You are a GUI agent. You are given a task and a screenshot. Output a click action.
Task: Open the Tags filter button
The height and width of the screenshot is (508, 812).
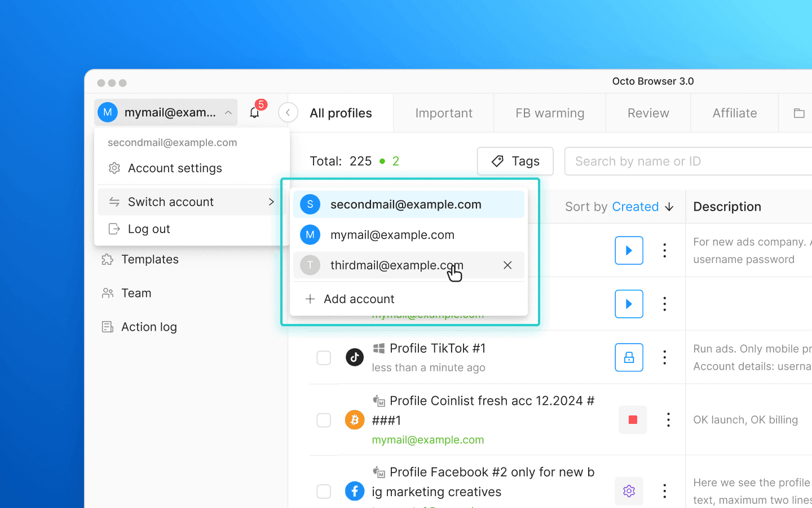click(515, 161)
